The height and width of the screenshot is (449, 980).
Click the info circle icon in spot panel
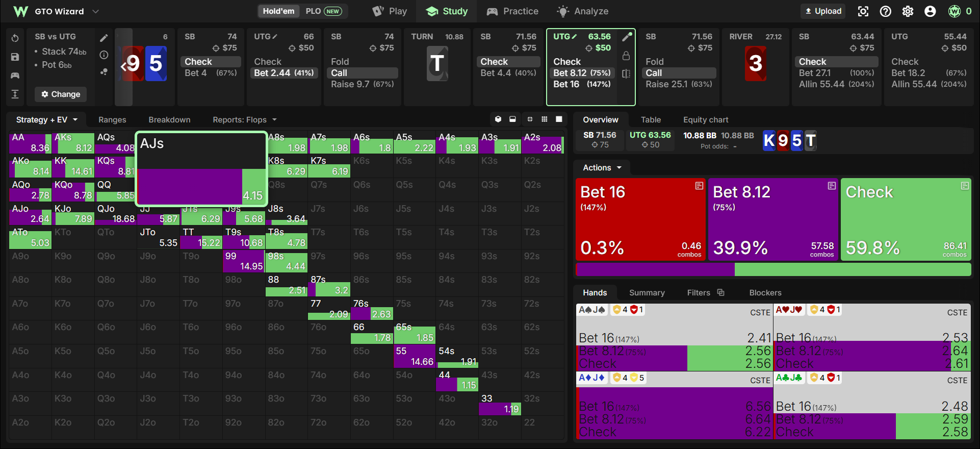click(104, 55)
